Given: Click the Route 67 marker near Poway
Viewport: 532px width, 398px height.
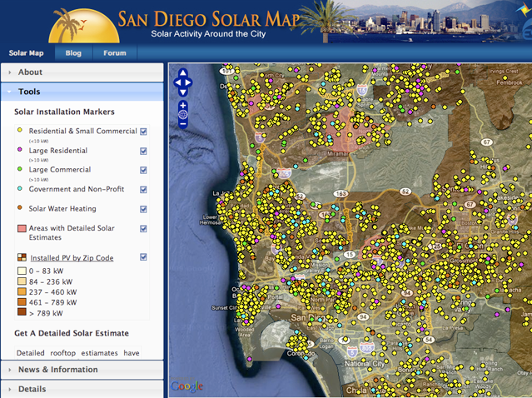Looking at the screenshot, I should click(487, 142).
